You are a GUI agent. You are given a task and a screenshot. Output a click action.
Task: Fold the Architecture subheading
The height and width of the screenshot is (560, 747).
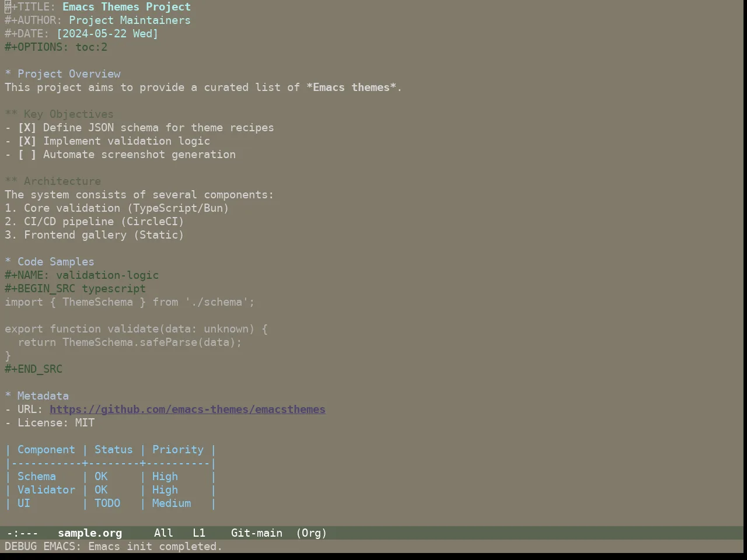pos(53,181)
